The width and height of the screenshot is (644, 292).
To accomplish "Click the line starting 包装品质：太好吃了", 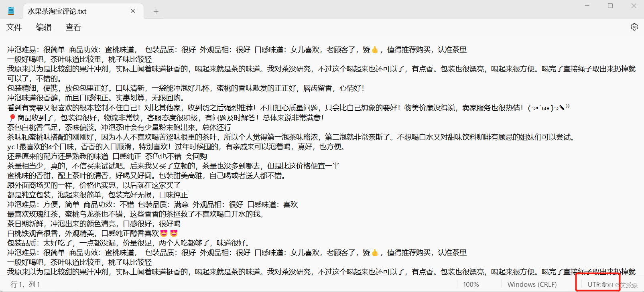I will [129, 243].
